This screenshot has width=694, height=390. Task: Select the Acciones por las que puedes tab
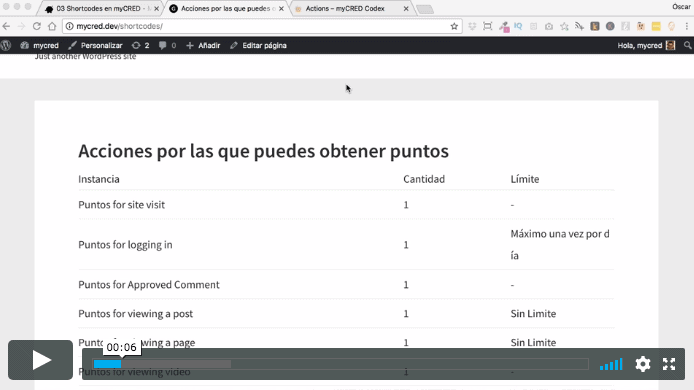coord(226,8)
